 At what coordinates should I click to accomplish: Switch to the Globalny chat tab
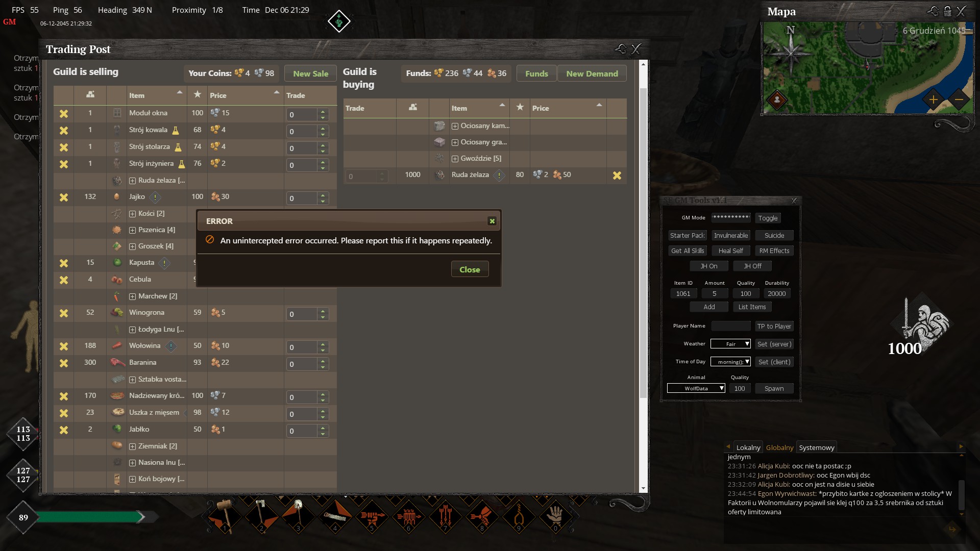[779, 447]
